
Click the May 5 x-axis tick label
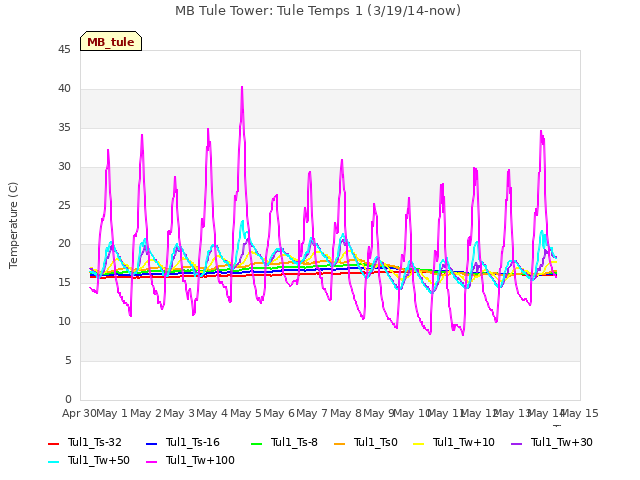246,413
